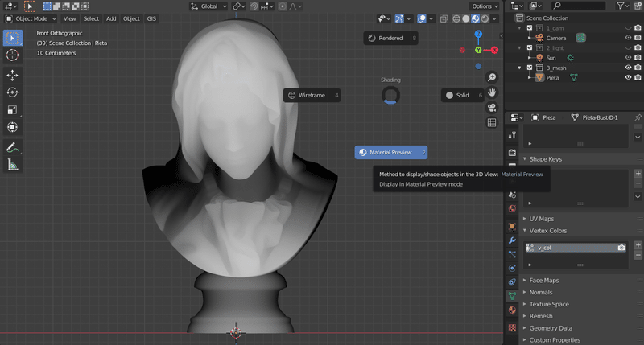The image size is (644, 345).
Task: Uncheck the 1_cam collection checkbox
Action: 530,28
